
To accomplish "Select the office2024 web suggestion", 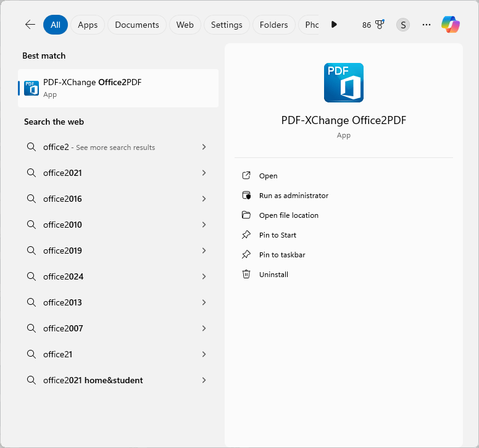I will pos(119,276).
